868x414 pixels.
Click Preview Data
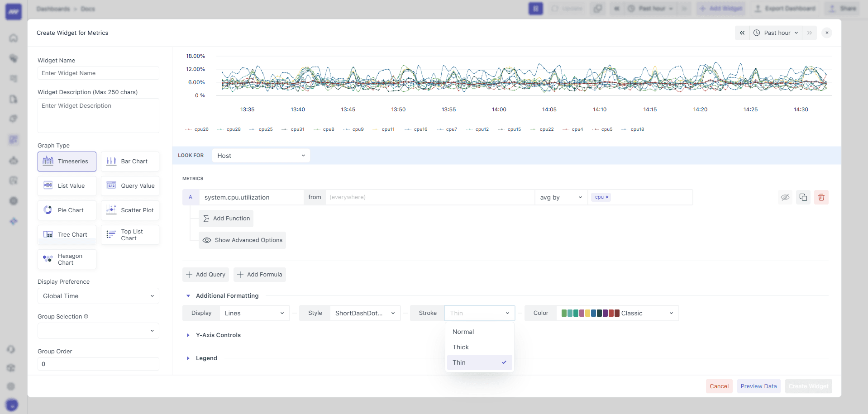[x=758, y=386]
